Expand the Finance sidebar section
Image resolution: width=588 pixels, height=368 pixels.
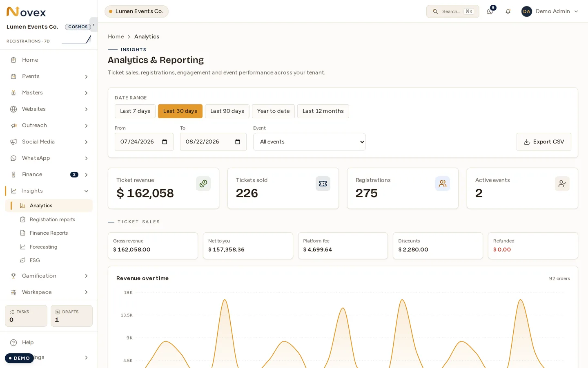coord(49,175)
